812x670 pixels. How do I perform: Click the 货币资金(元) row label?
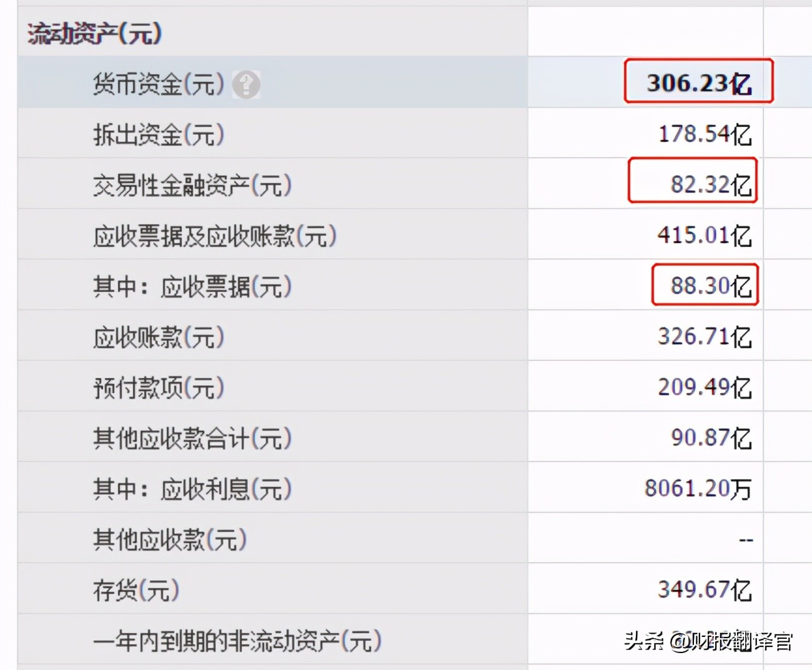click(x=158, y=84)
